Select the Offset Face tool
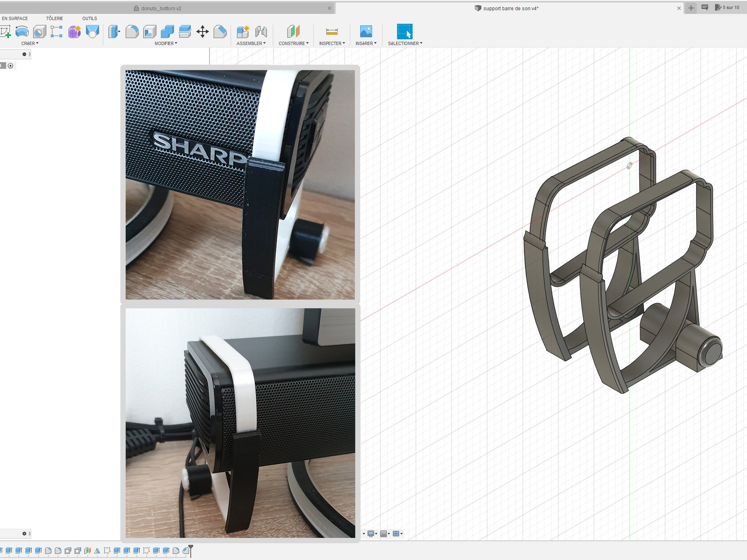This screenshot has height=560, width=747. (x=185, y=32)
